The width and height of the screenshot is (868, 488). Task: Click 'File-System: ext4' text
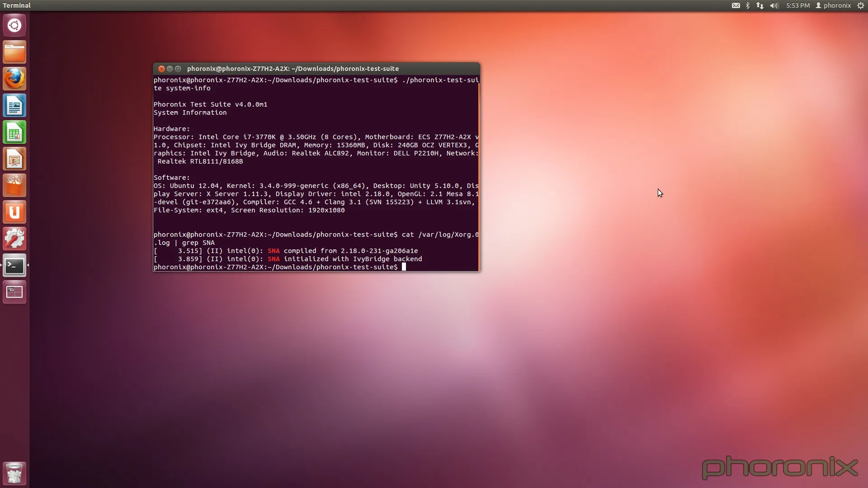point(188,210)
